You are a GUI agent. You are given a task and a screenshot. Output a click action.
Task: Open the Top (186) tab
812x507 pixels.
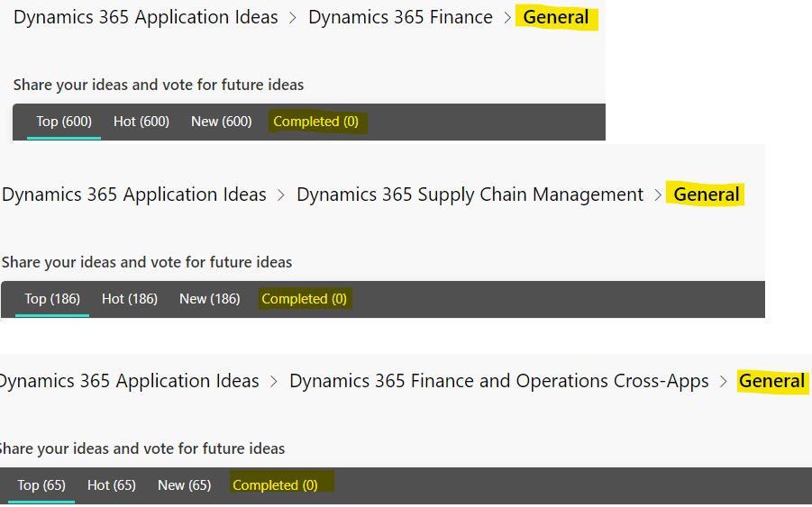coord(52,299)
